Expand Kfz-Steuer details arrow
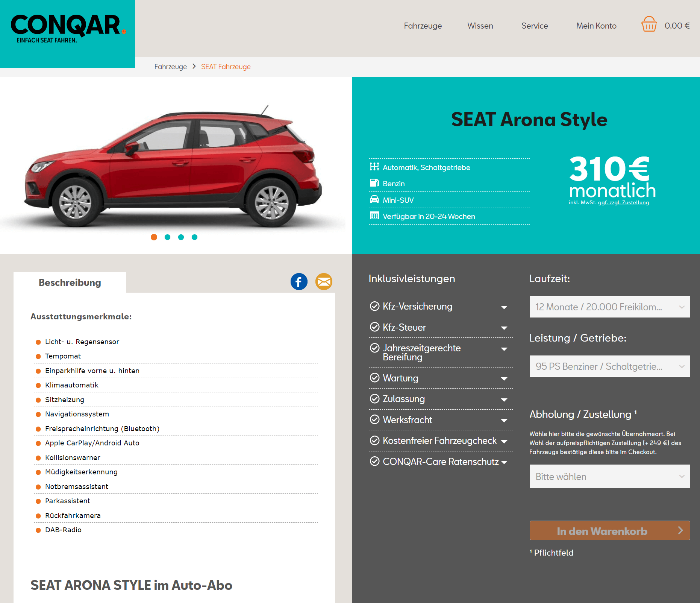 click(x=504, y=328)
